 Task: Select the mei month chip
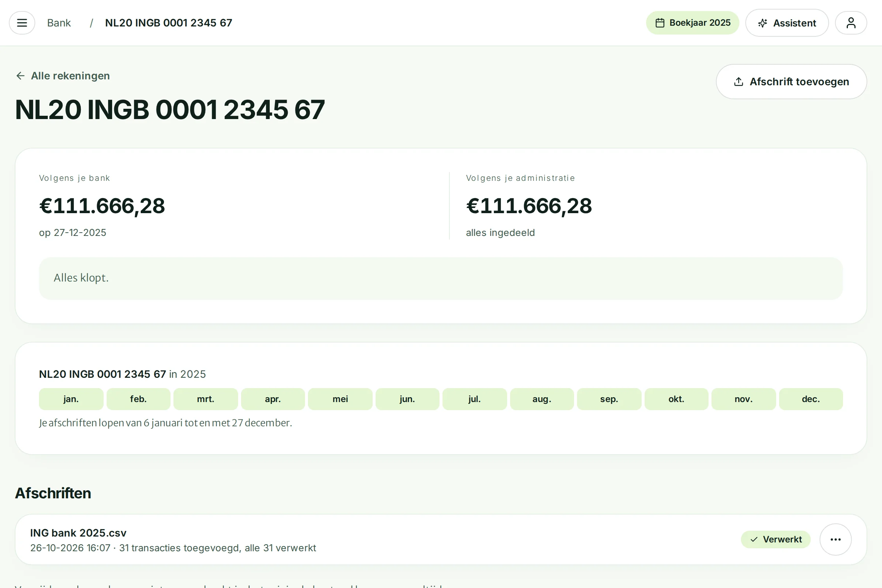pos(340,399)
